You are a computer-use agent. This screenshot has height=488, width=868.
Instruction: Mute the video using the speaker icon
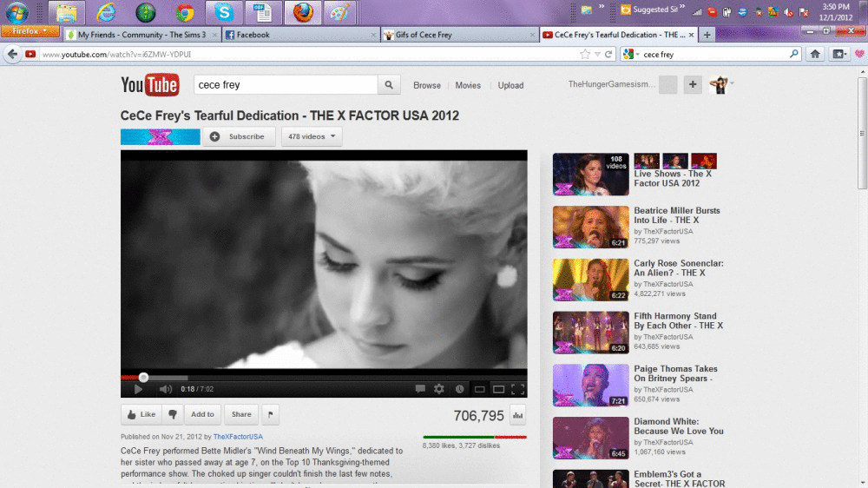[x=165, y=389]
